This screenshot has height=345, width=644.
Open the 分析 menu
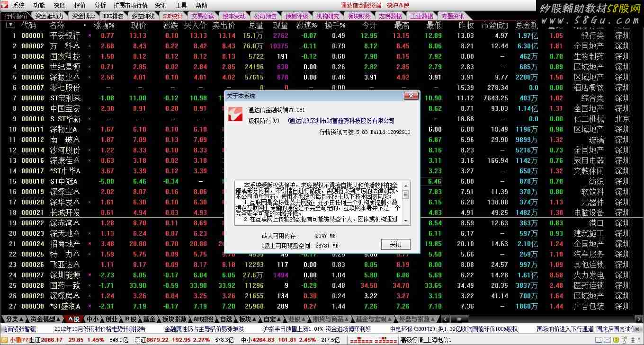tap(100, 5)
